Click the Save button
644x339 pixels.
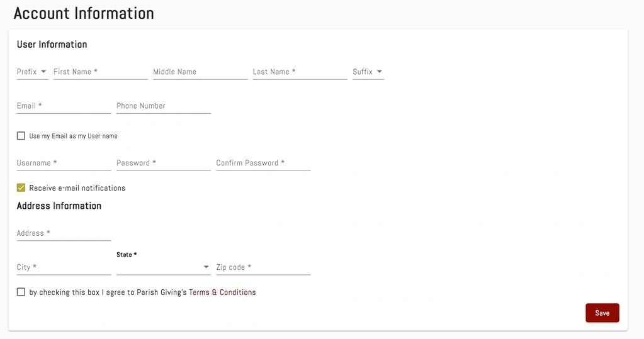click(602, 313)
